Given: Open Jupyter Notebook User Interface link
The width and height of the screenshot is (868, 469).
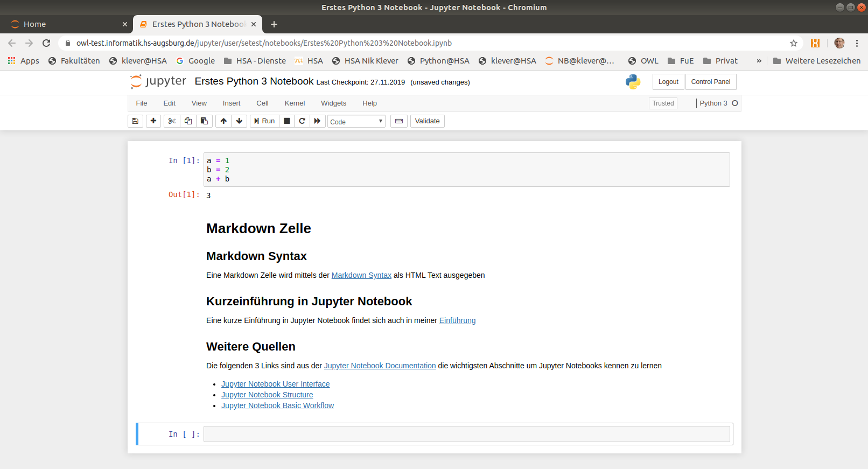Looking at the screenshot, I should (276, 384).
